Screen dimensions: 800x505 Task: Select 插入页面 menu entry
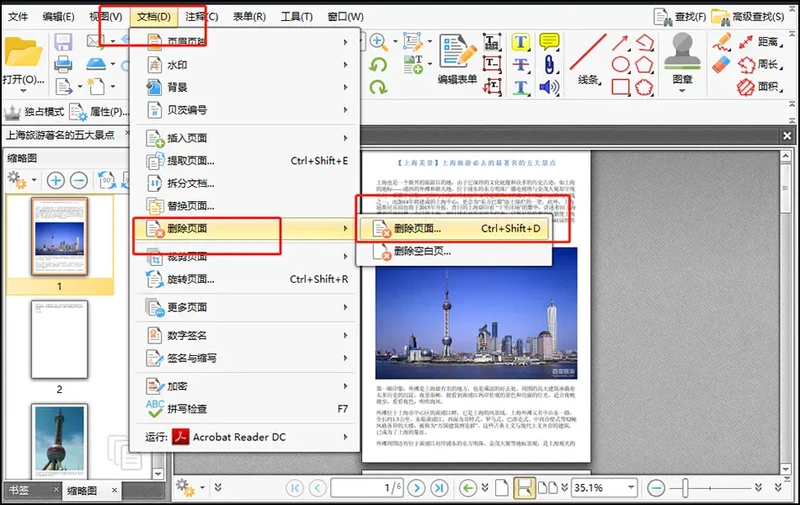247,138
